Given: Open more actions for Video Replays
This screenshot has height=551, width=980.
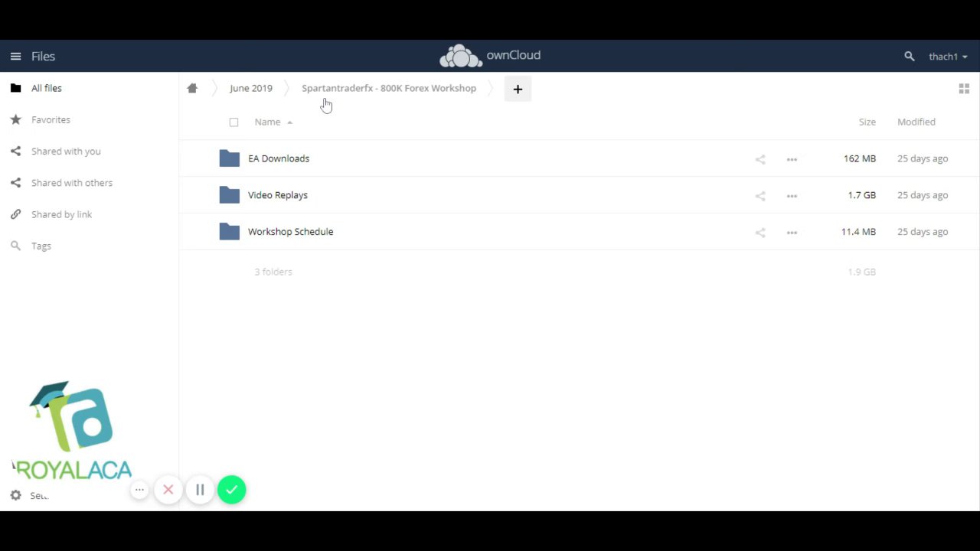Looking at the screenshot, I should pyautogui.click(x=792, y=196).
